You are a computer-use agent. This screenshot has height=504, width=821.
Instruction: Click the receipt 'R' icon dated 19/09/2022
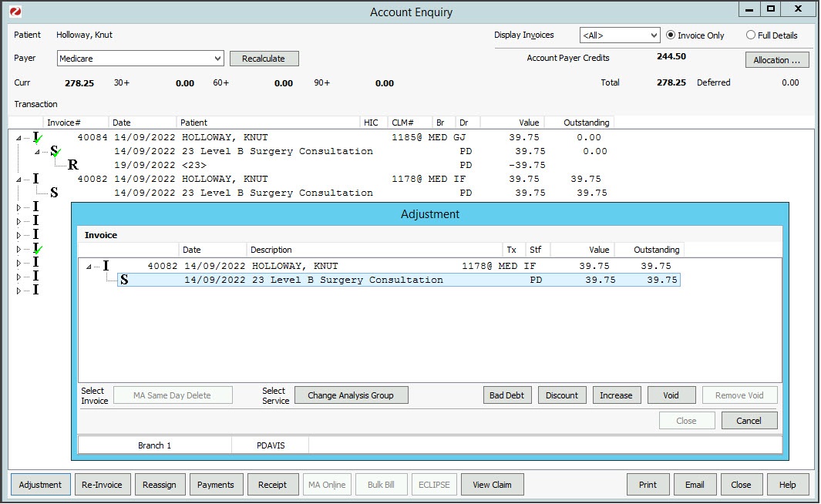pyautogui.click(x=73, y=165)
